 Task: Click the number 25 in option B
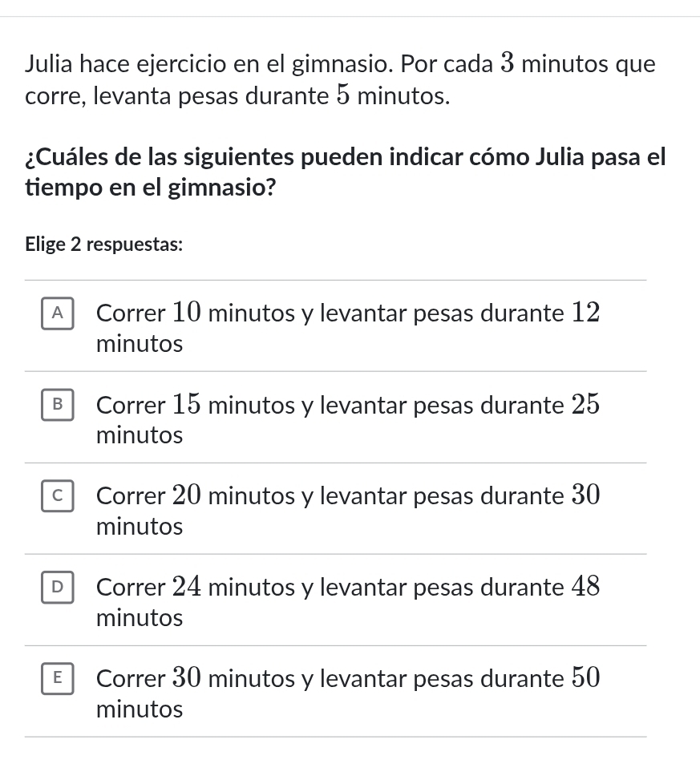tap(585, 405)
